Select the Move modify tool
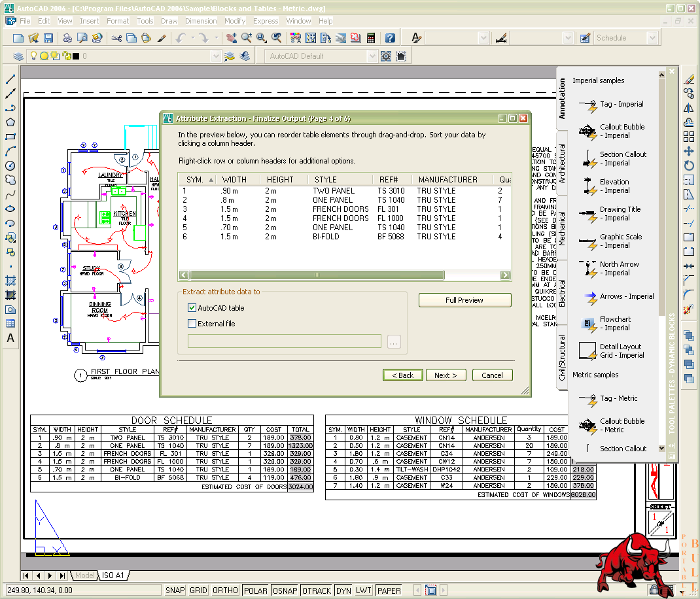 tap(689, 151)
